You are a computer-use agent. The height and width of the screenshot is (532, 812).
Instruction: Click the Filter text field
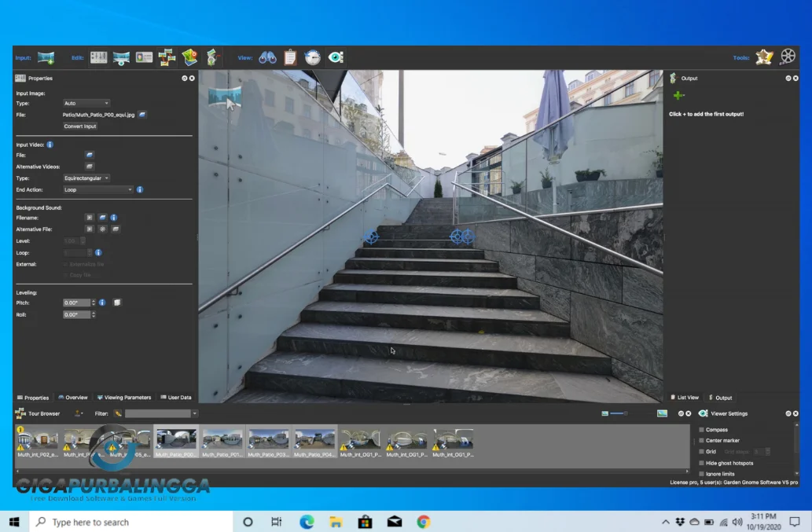click(x=158, y=413)
